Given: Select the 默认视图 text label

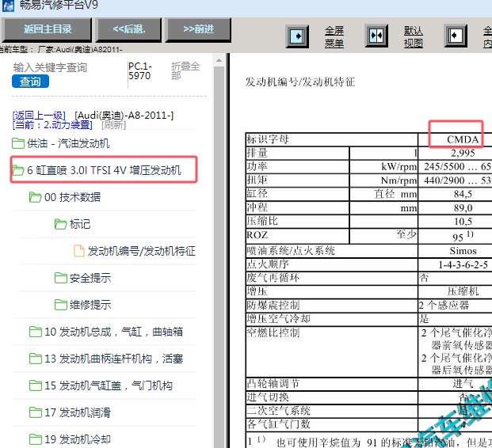Looking at the screenshot, I should pyautogui.click(x=414, y=36).
